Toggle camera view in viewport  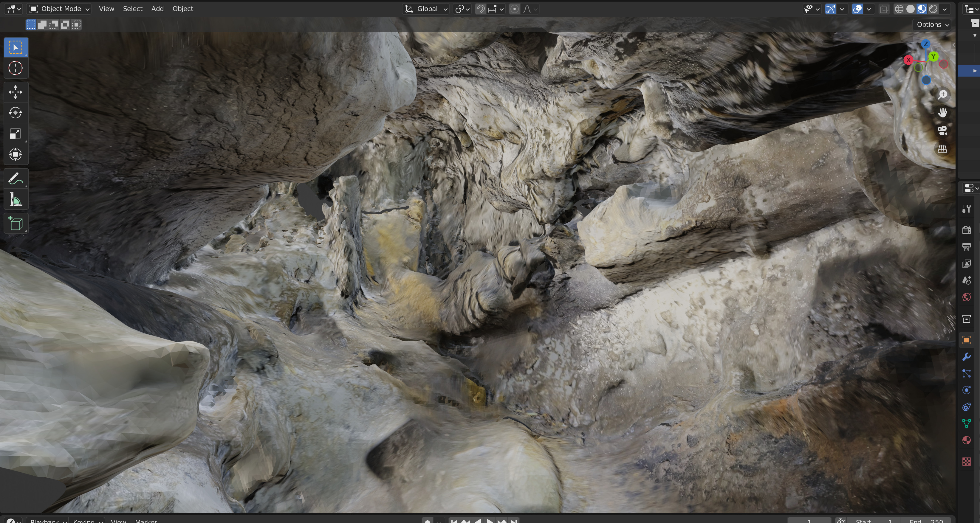[942, 131]
